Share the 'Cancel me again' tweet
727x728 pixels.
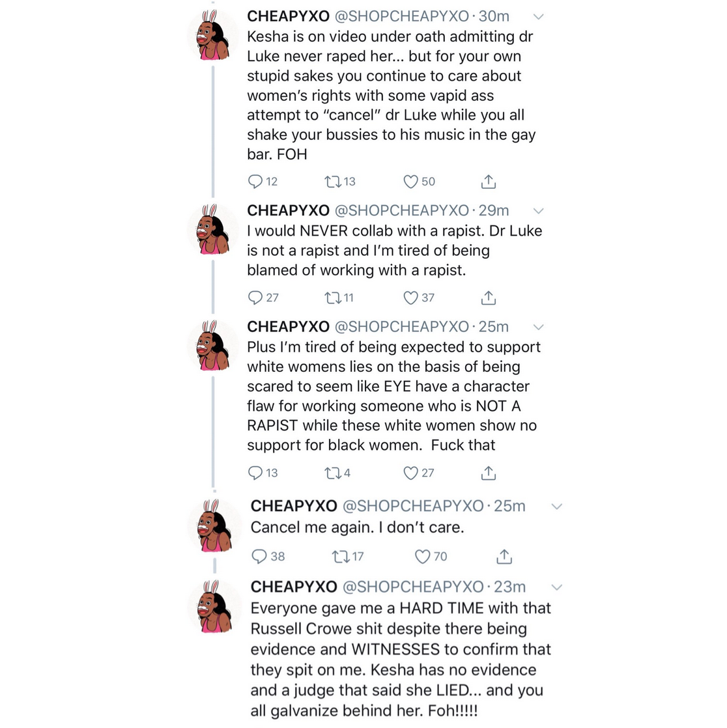[x=504, y=556]
